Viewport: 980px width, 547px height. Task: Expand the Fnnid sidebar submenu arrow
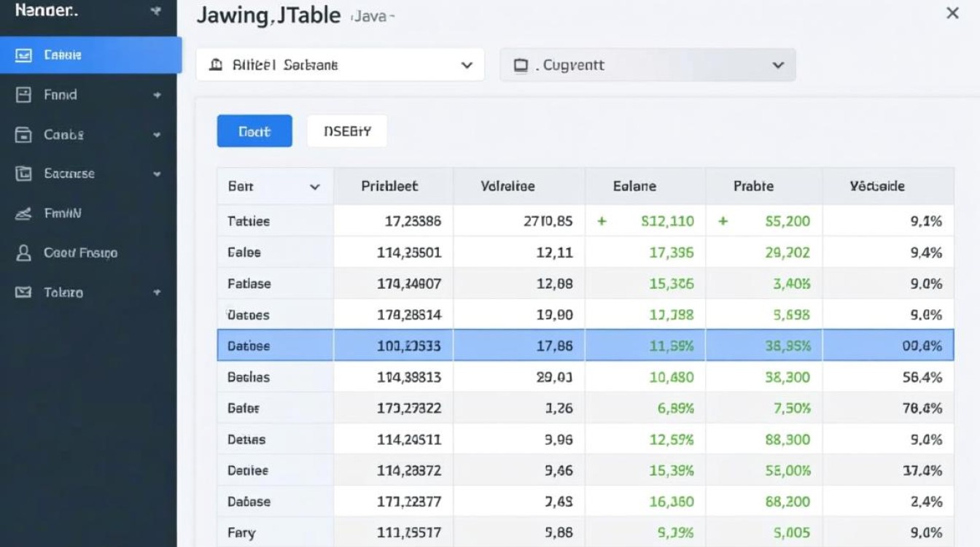click(157, 95)
